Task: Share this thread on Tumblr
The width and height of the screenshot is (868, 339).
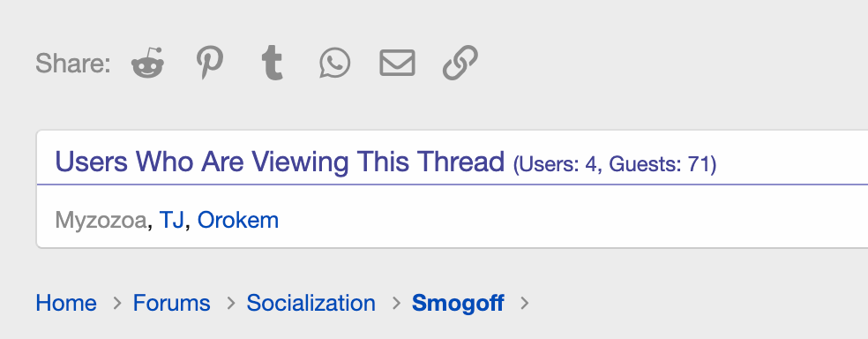Action: click(x=273, y=64)
